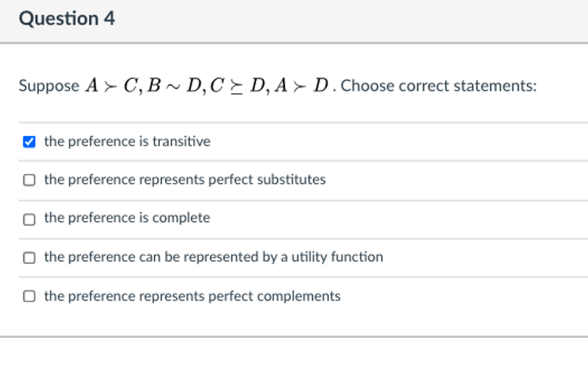Tick the 'preference is complete' checkbox

point(29,219)
